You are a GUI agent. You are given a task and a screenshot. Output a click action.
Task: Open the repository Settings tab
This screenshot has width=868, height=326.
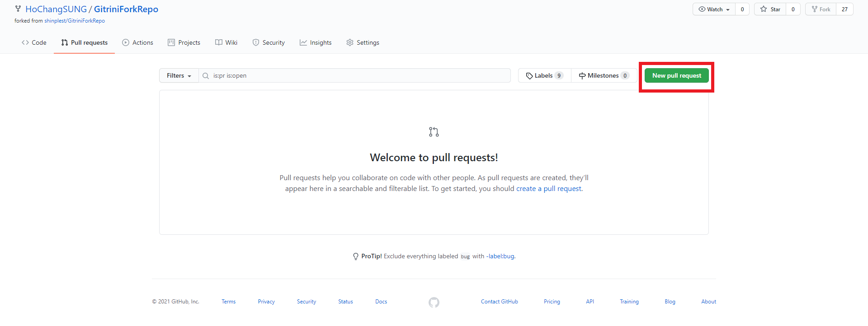[363, 42]
